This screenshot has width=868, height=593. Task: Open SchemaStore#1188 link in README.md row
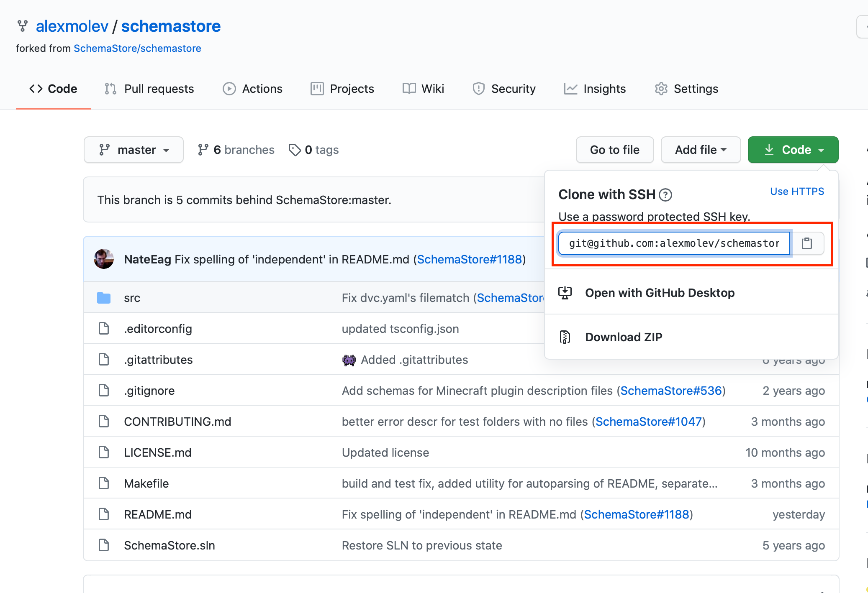tap(637, 514)
